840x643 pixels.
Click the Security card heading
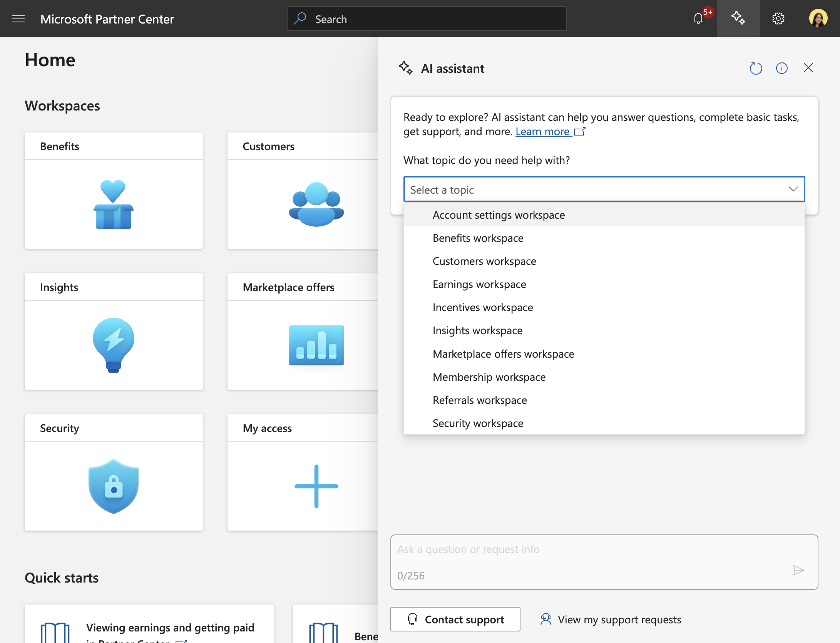(x=60, y=428)
